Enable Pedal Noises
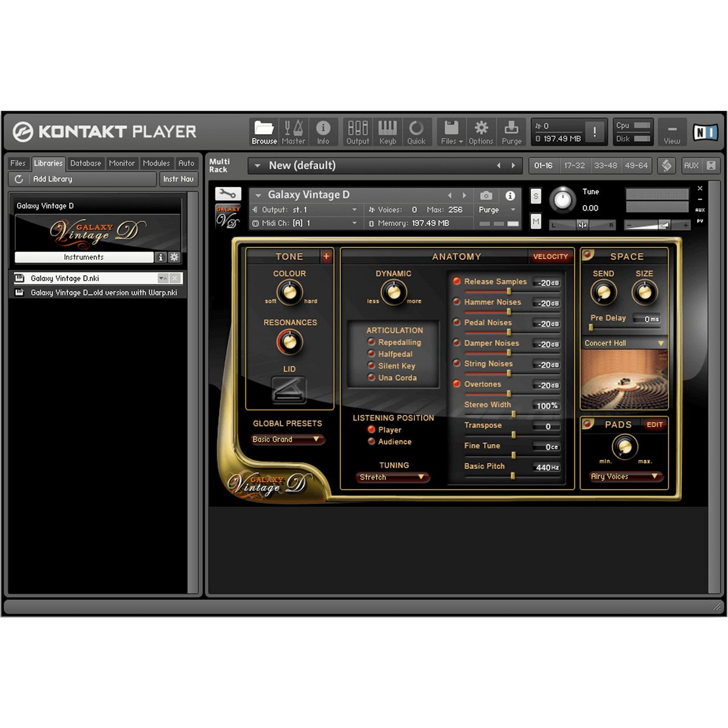 click(457, 323)
